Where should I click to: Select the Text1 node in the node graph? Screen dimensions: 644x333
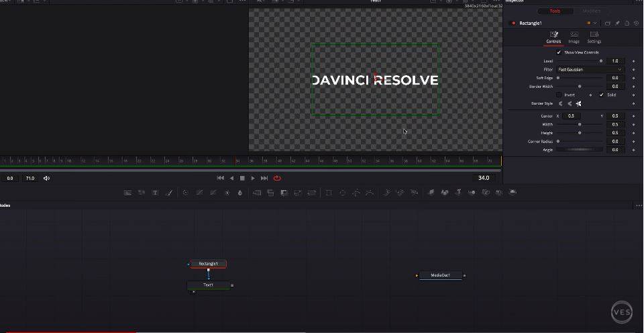208,285
